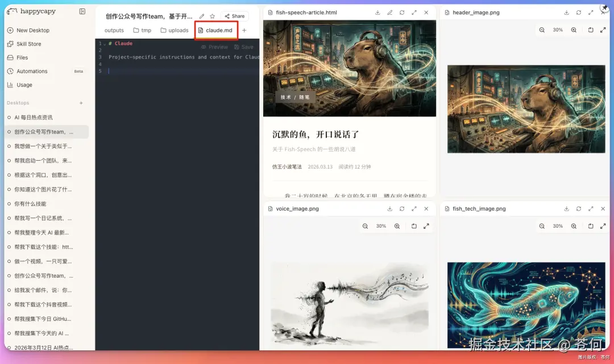Edit fish-speech-article.html via pencil icon
The width and height of the screenshot is (614, 364).
(390, 12)
